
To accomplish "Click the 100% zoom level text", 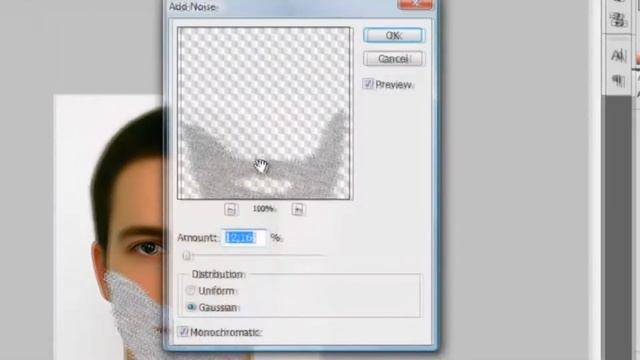I will click(x=264, y=209).
